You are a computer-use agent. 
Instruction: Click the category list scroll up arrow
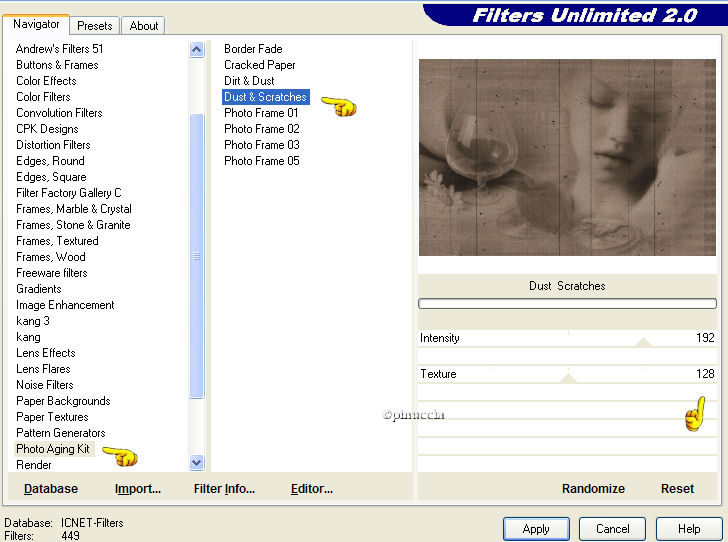pos(197,49)
